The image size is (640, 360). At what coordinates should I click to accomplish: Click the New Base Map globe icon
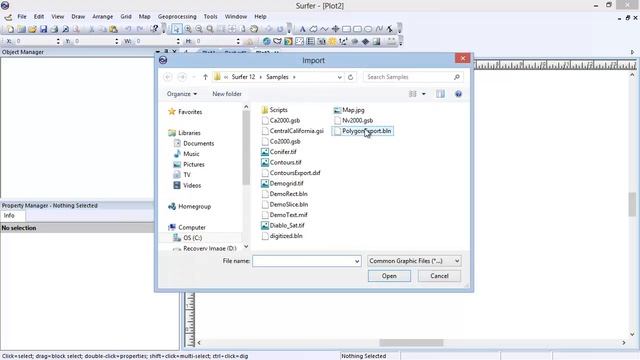[x=267, y=41]
